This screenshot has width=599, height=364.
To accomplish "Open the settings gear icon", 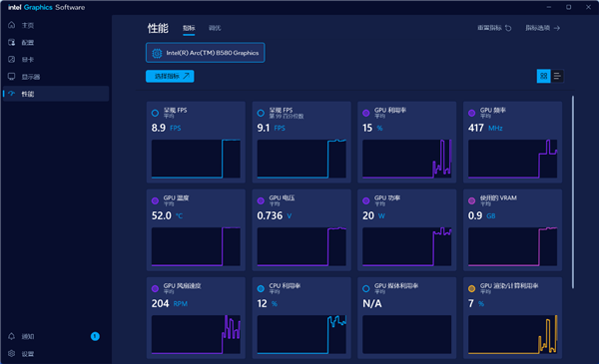I will 11,353.
